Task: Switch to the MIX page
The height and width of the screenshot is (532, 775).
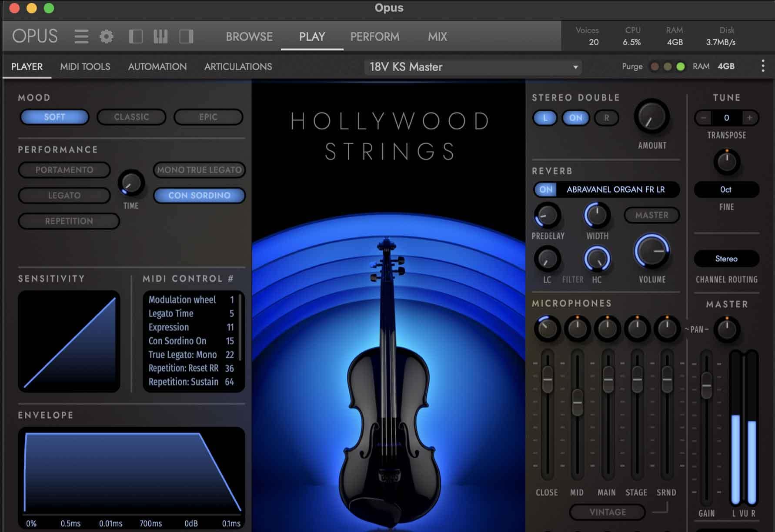Action: pos(437,37)
